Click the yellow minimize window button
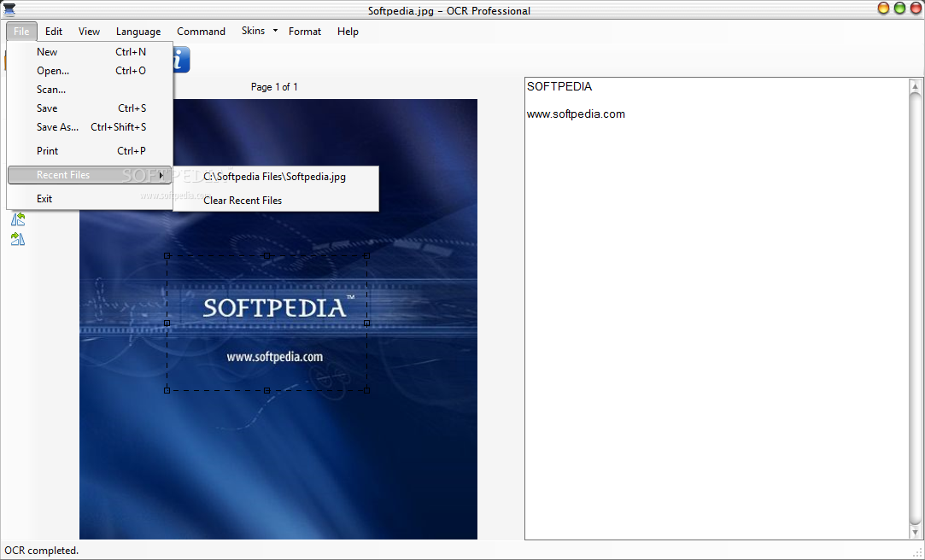 884,9
